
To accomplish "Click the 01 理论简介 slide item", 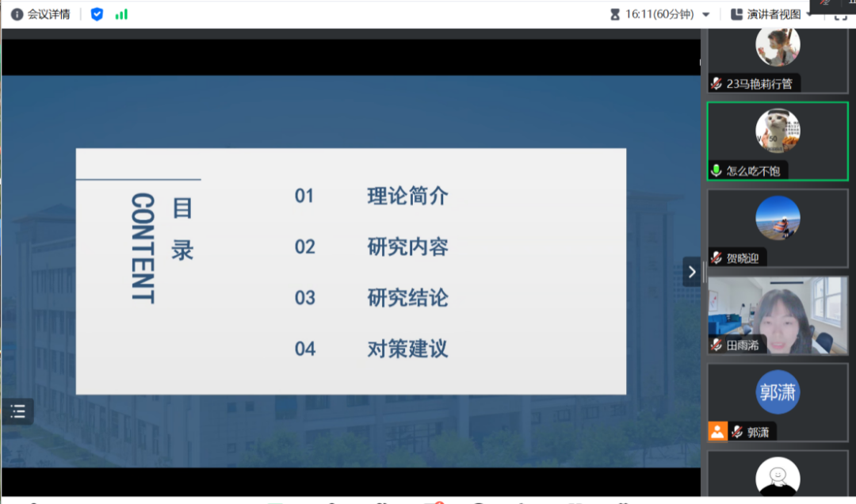I will [371, 196].
